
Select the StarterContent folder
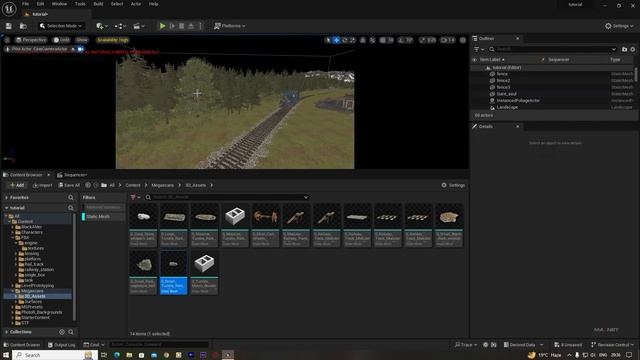(32, 318)
